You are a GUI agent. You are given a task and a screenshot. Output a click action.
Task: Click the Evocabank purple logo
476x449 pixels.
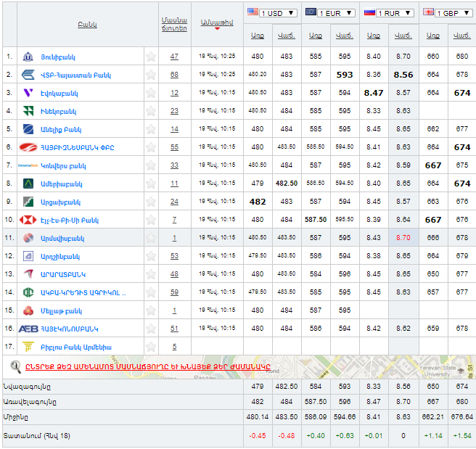coord(28,93)
